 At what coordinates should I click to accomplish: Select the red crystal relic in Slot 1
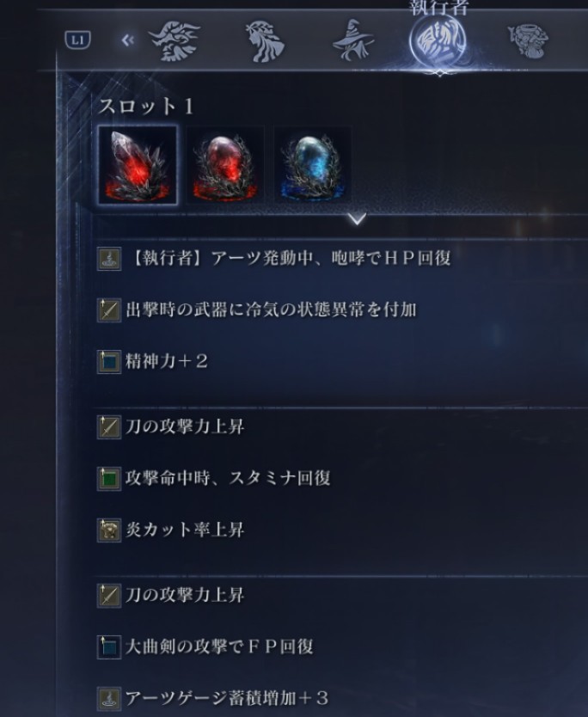(x=138, y=165)
